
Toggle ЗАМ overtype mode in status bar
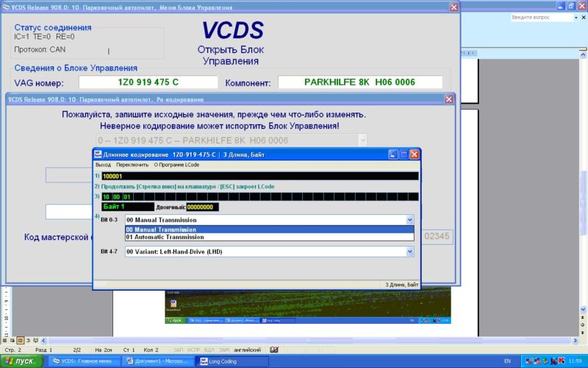click(224, 350)
